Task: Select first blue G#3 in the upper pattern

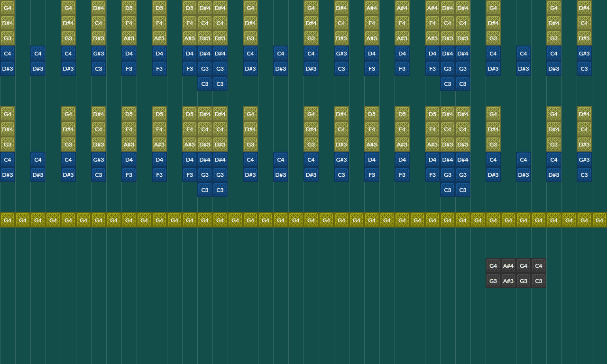Action: tap(99, 54)
